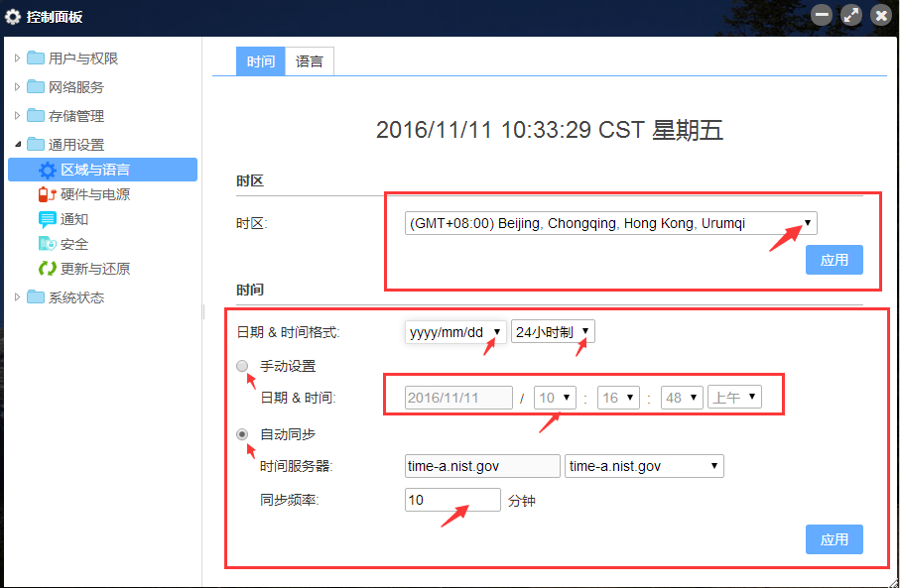
Task: Click the 安全 shield icon
Action: click(x=47, y=244)
